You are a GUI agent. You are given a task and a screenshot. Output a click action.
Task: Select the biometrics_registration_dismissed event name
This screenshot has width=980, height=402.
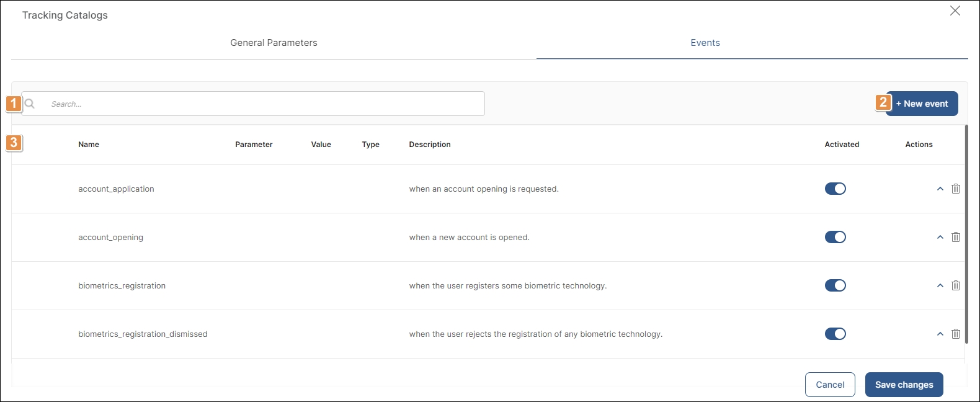[143, 334]
